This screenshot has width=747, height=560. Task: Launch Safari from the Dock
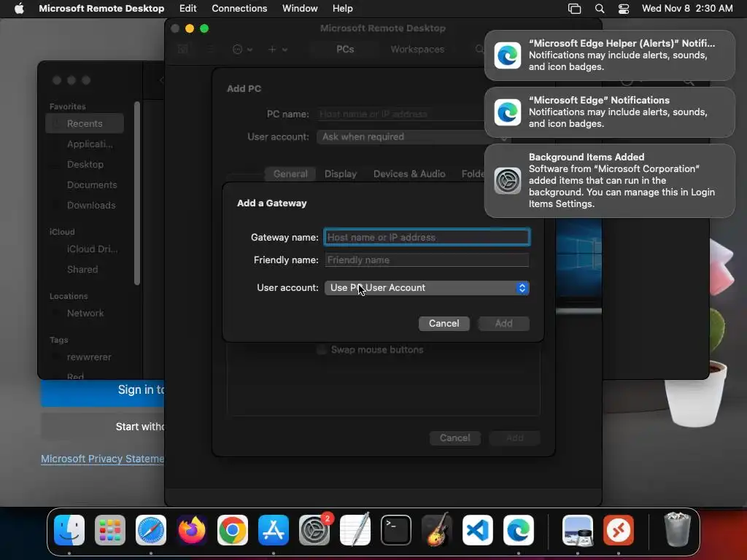(151, 529)
